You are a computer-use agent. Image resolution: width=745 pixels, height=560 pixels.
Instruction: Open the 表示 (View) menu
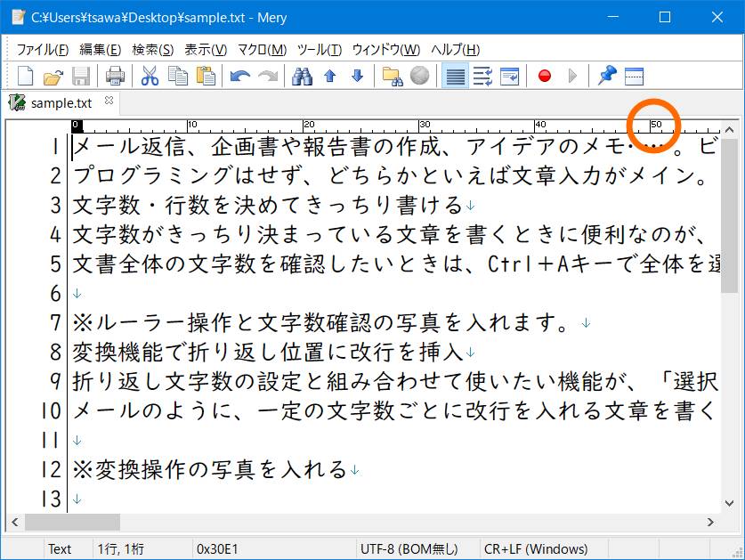click(206, 50)
